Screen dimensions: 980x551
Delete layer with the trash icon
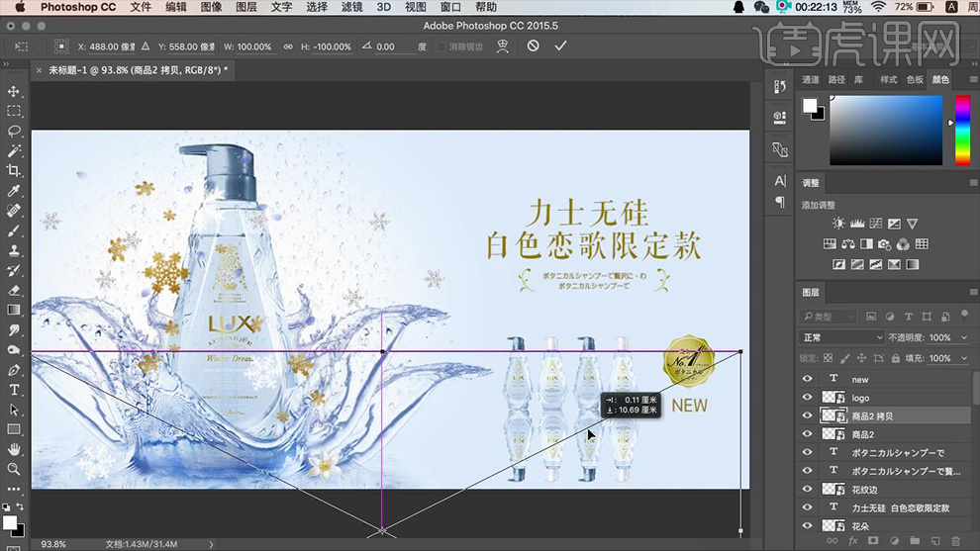pos(955,541)
